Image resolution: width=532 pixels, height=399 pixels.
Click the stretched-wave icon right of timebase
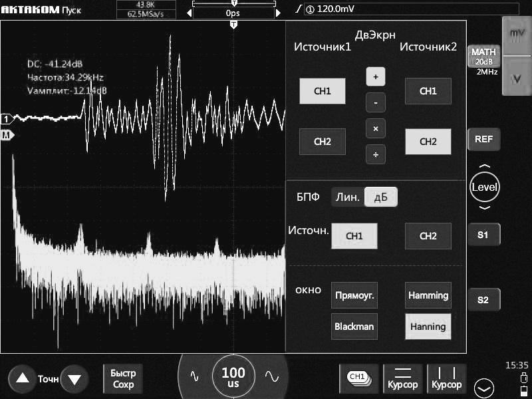(x=271, y=376)
